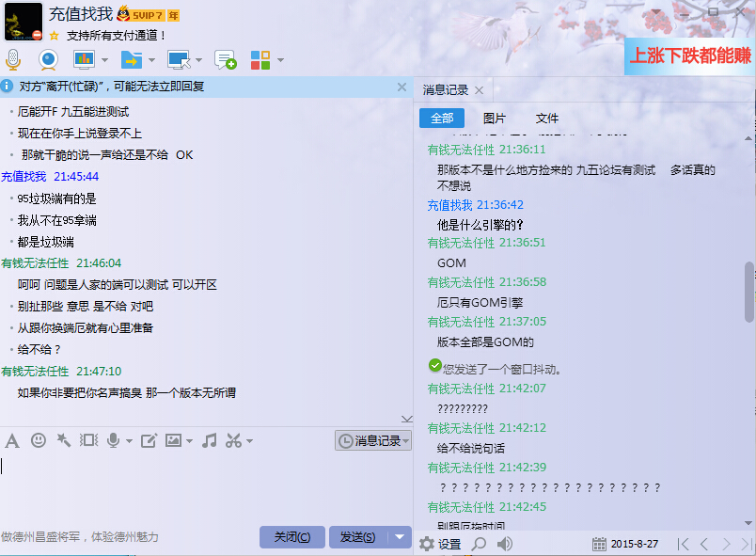Start a video call with webcam icon

coord(48,60)
